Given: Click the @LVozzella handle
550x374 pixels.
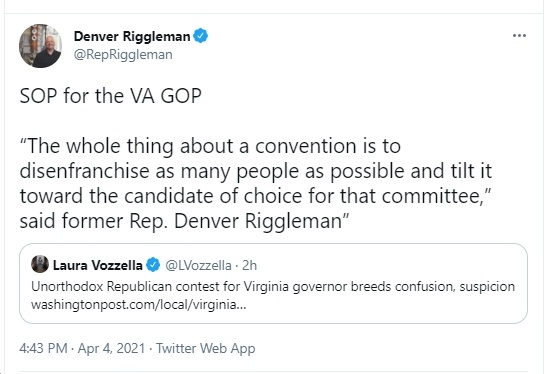Looking at the screenshot, I should tap(198, 265).
